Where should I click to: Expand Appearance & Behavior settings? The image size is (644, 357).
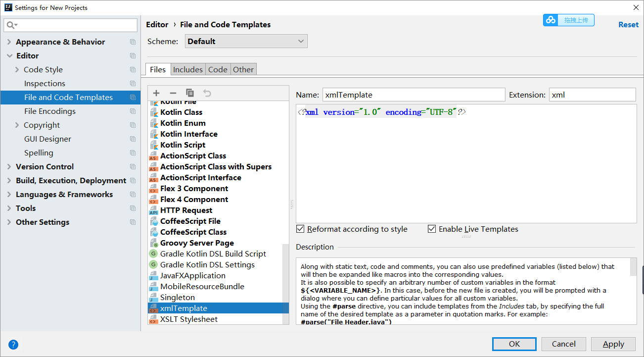pos(9,42)
